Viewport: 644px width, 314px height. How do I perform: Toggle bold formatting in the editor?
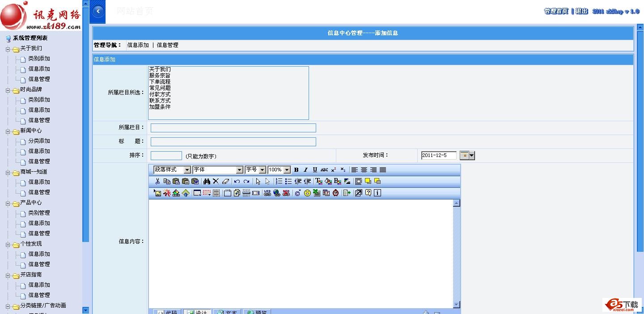[x=296, y=170]
